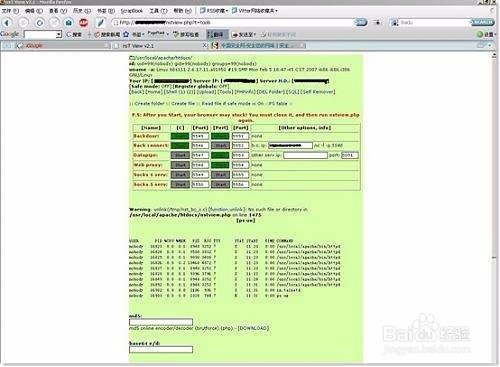Screen dimensions: 500x367
Task: Click the search engine icon in the search box
Action: pyautogui.click(x=395, y=23)
